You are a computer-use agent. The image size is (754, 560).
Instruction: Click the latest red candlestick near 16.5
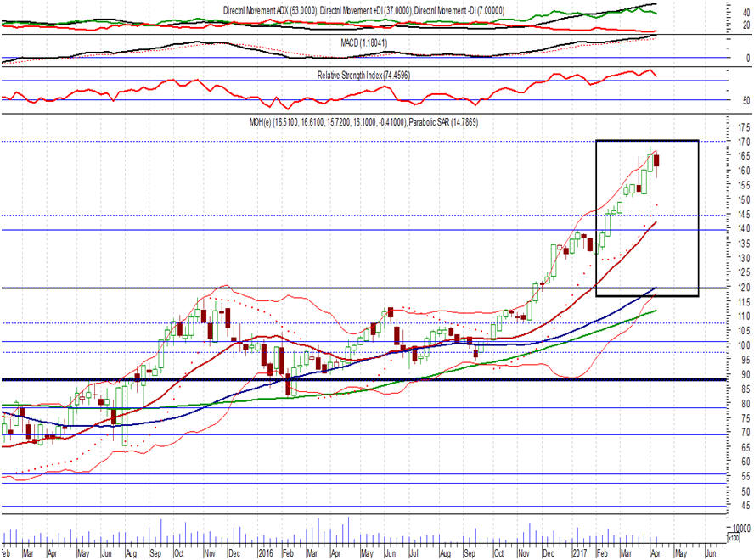[657, 160]
